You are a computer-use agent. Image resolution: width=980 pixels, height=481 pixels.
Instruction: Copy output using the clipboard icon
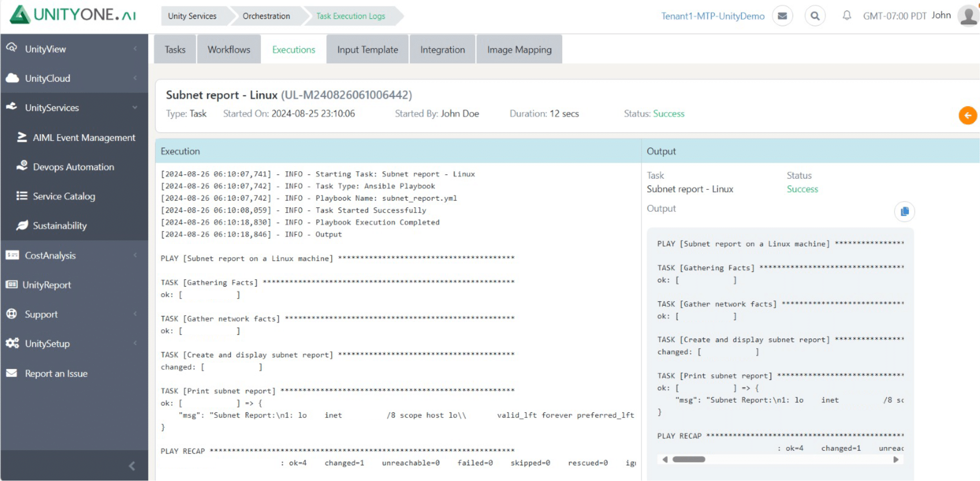905,212
